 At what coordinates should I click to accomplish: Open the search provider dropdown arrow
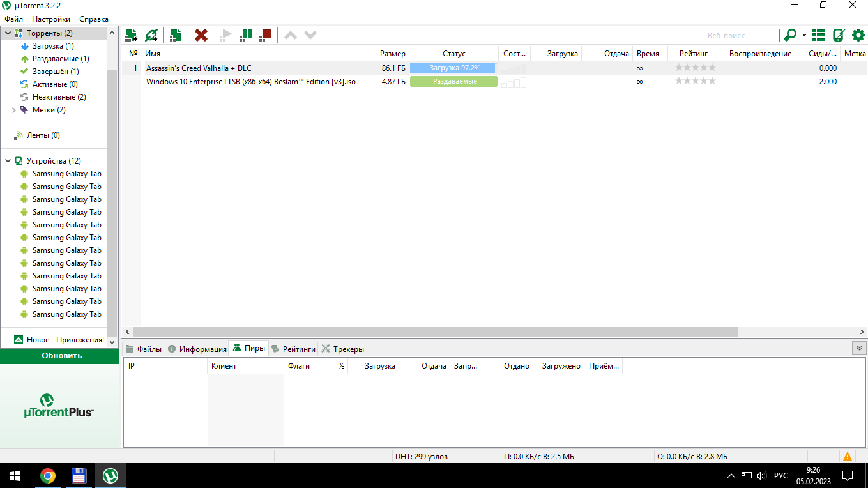point(804,35)
